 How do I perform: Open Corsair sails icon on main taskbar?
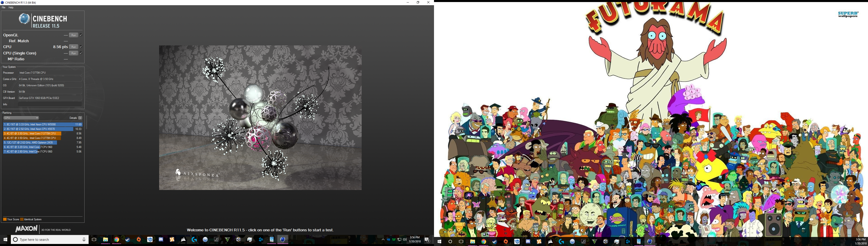pos(183,240)
